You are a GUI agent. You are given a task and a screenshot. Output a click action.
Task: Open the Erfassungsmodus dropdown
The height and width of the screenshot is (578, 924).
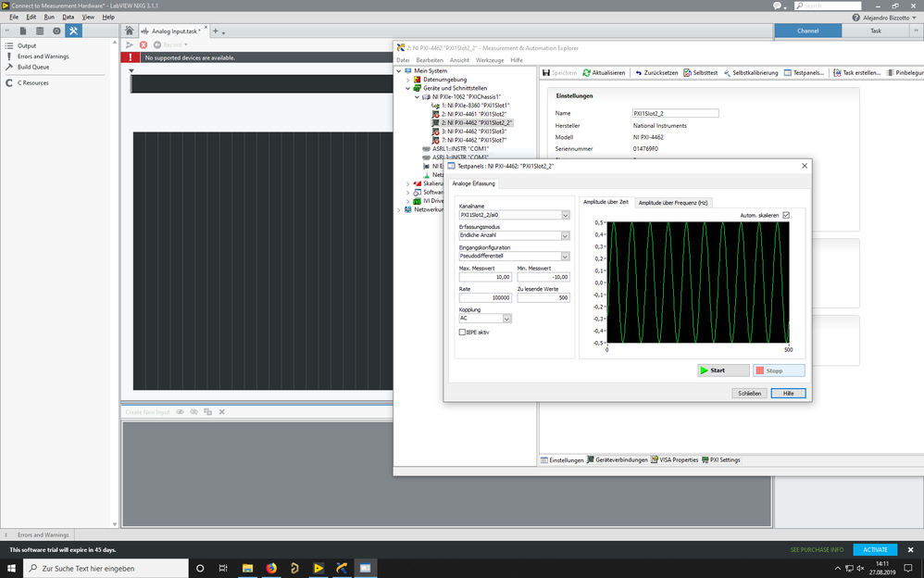tap(565, 235)
